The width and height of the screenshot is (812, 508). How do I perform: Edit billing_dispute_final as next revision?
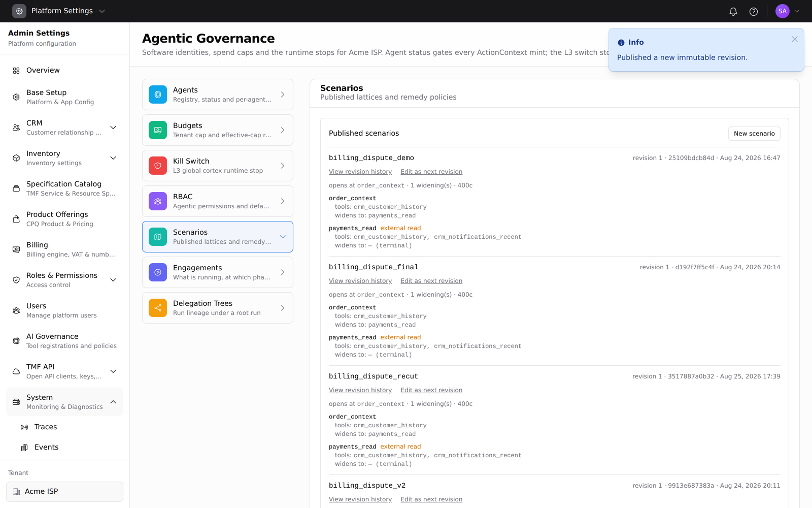[431, 281]
